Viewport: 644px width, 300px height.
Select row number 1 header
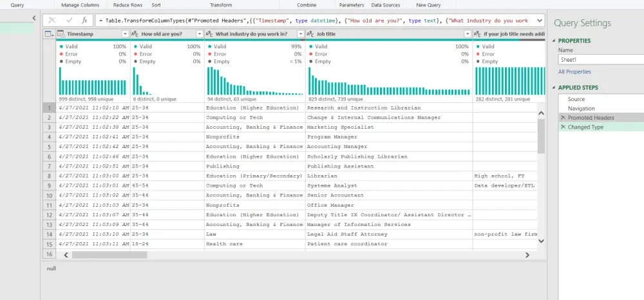(50, 108)
